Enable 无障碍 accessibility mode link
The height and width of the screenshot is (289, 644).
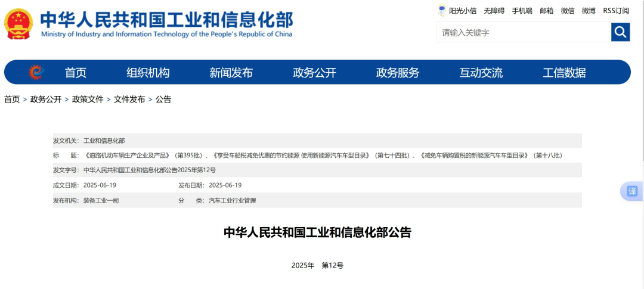point(494,11)
